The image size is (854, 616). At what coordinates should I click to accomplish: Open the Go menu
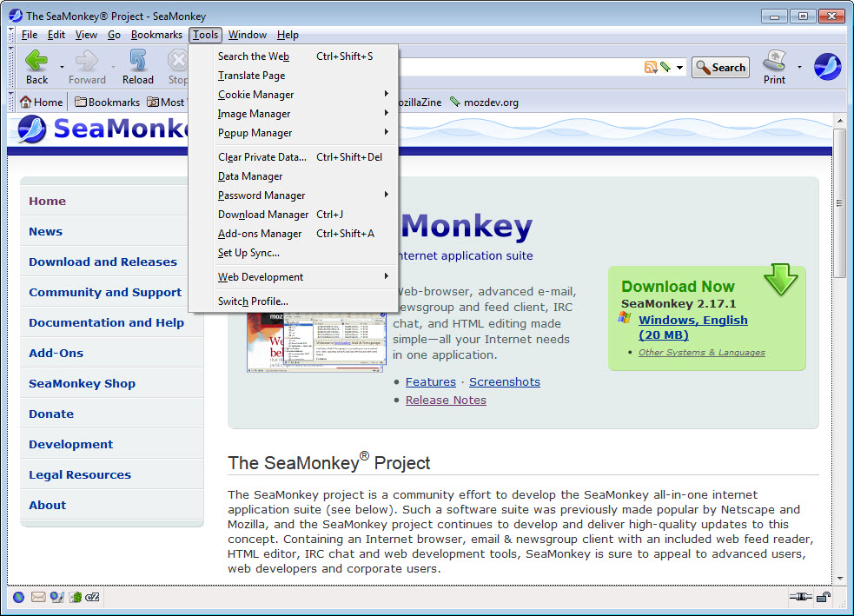tap(114, 35)
